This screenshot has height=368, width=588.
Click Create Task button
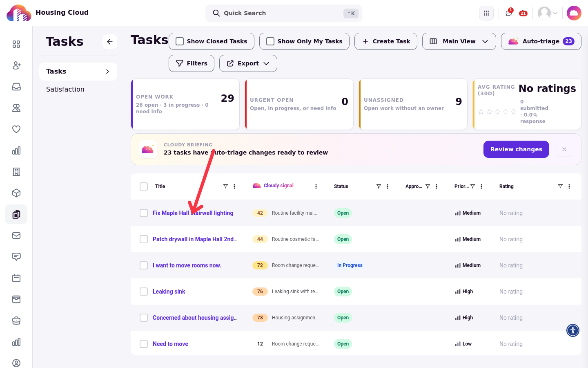[x=386, y=41]
